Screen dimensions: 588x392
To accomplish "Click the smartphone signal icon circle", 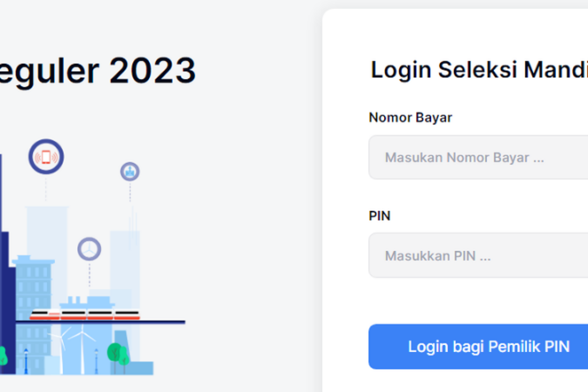I will (45, 158).
